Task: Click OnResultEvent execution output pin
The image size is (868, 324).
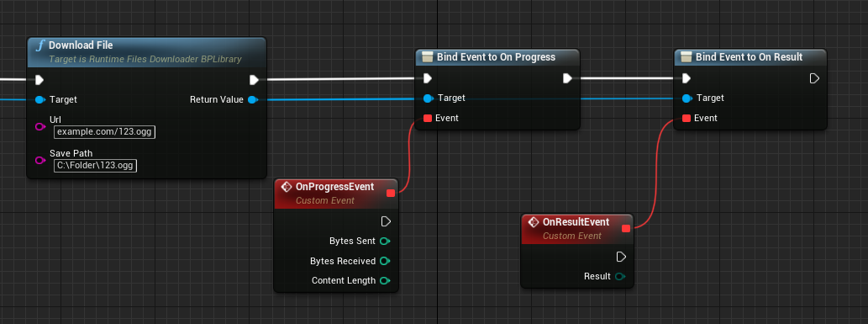Action: [x=621, y=257]
